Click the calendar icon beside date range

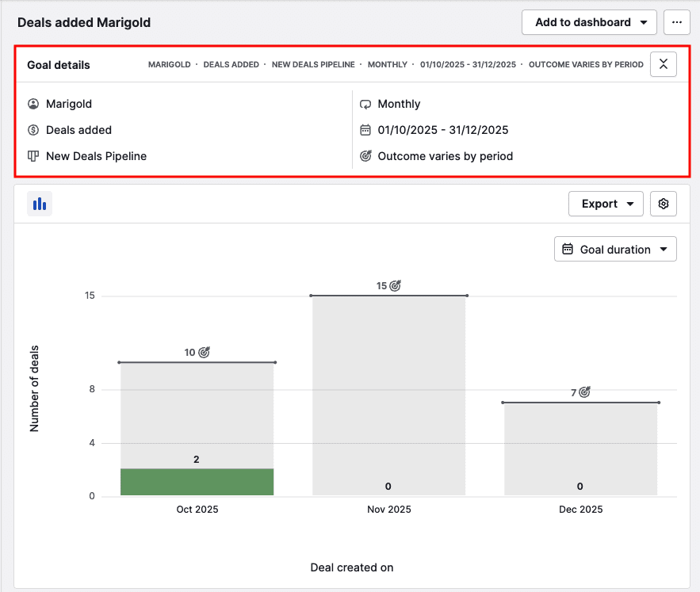(x=365, y=130)
